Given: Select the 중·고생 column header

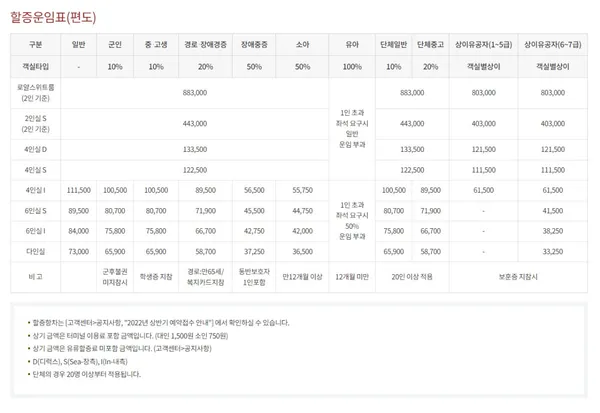Looking at the screenshot, I should pyautogui.click(x=156, y=44).
